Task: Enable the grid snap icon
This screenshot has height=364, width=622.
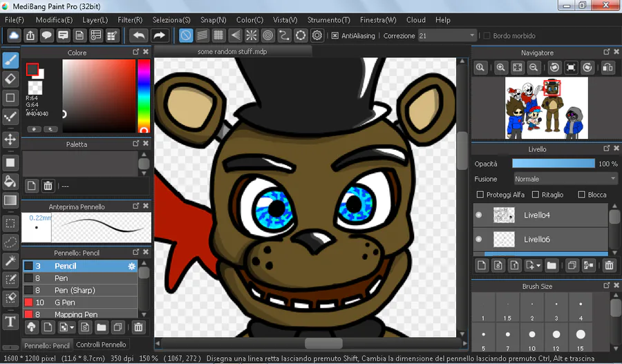Action: pyautogui.click(x=218, y=35)
